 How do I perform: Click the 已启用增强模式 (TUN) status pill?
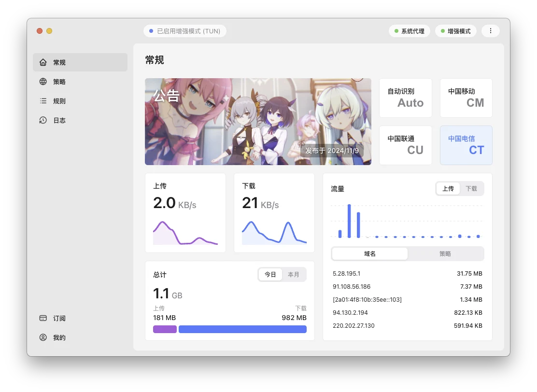[x=184, y=31]
